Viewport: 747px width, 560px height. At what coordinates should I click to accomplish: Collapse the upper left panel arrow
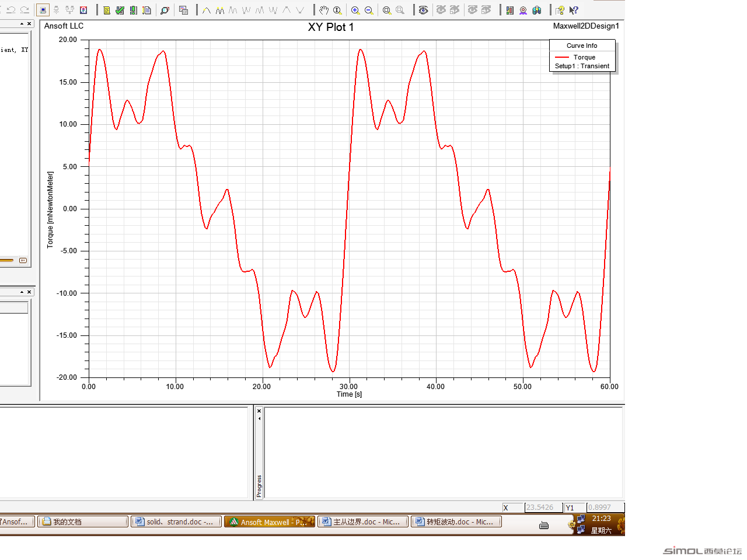click(22, 24)
